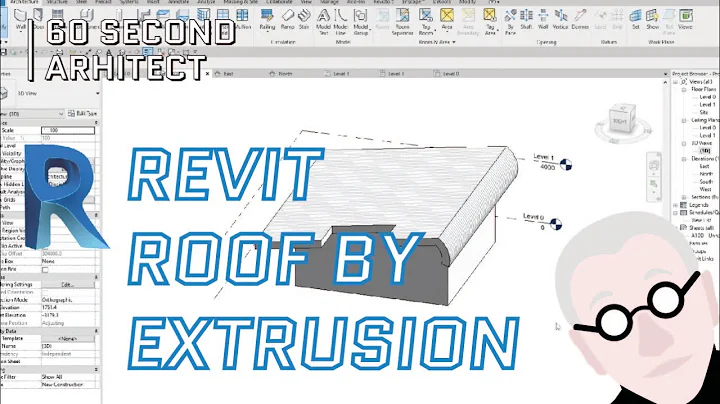Screen dimensions: 720x404
Task: Select the Stair tool
Action: coord(304,20)
